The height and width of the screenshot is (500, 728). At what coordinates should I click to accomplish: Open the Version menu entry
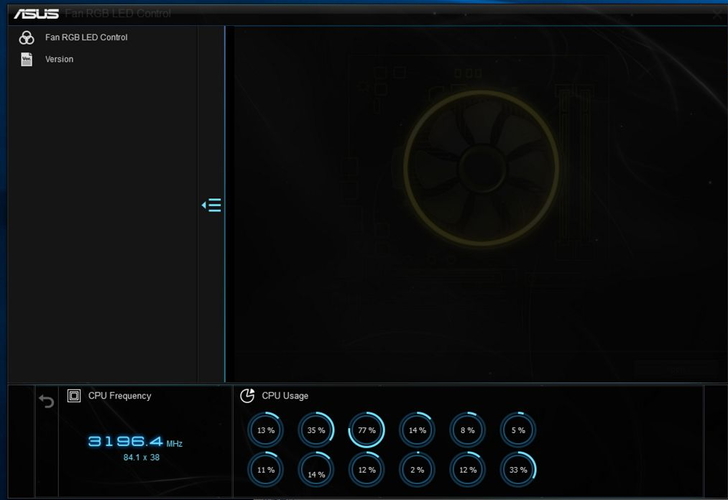(59, 60)
